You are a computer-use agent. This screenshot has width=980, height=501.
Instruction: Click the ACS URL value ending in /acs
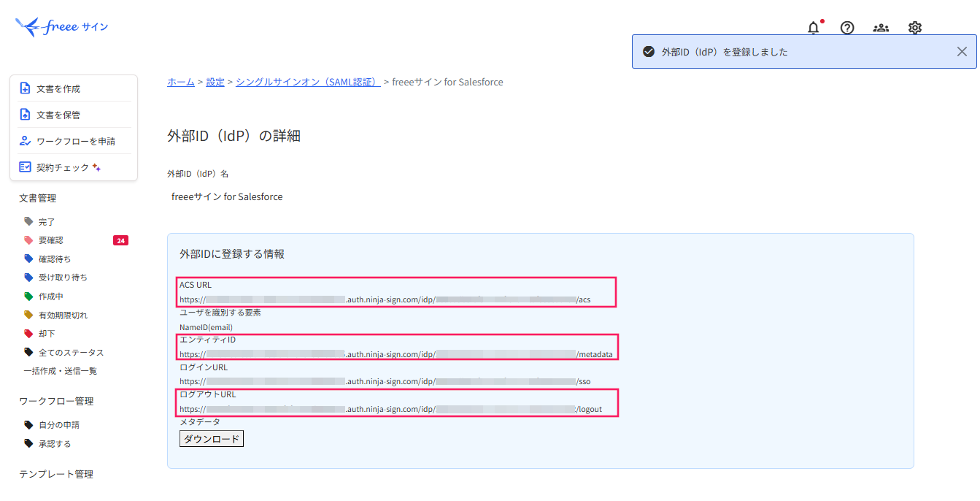click(x=385, y=299)
